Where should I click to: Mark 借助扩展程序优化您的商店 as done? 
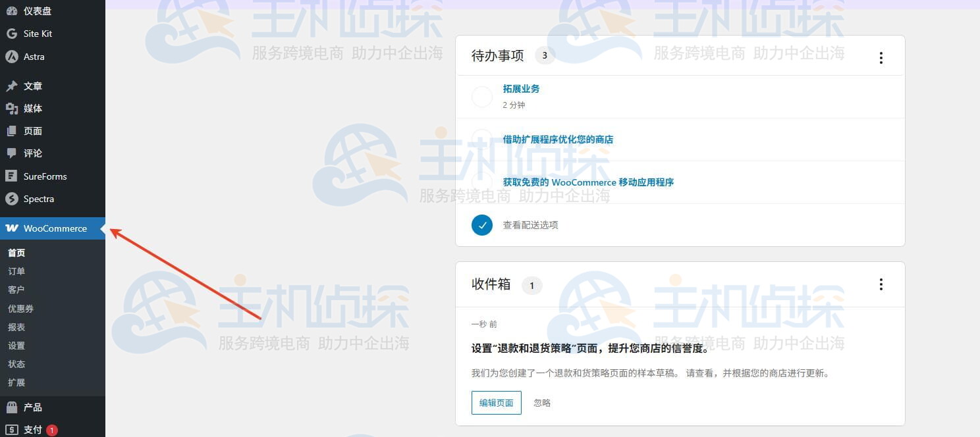tap(481, 139)
